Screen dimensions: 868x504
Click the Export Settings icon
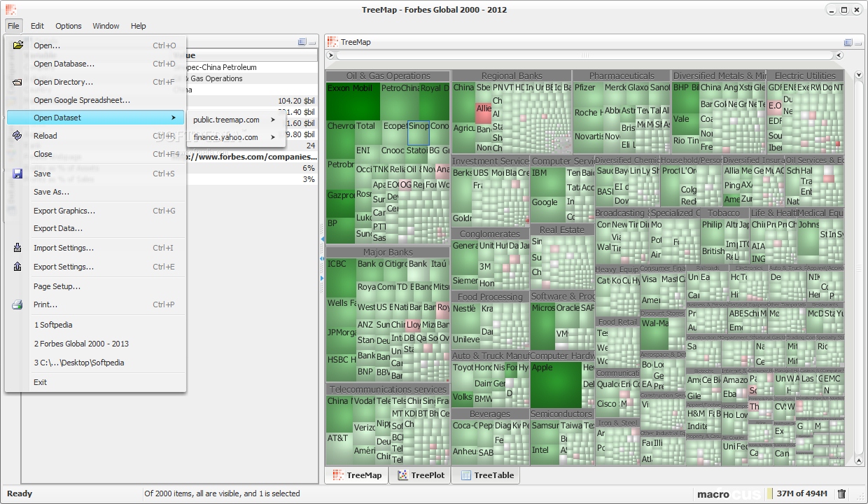pyautogui.click(x=18, y=267)
